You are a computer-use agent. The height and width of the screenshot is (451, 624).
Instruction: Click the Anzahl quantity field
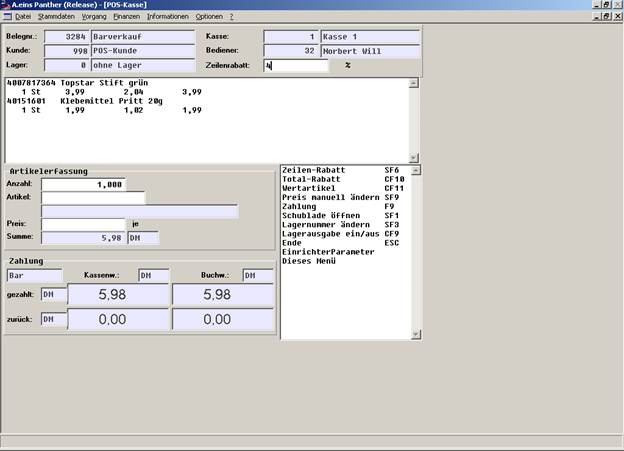(83, 184)
